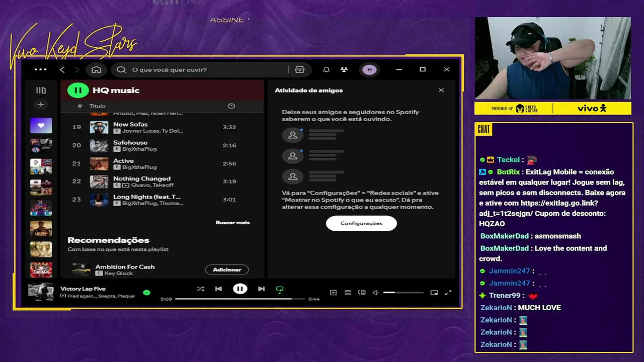Open the miniplayer

434,292
